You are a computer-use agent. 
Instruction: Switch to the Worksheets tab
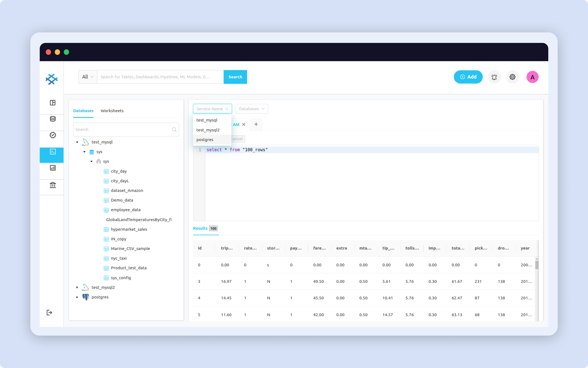[x=112, y=111]
